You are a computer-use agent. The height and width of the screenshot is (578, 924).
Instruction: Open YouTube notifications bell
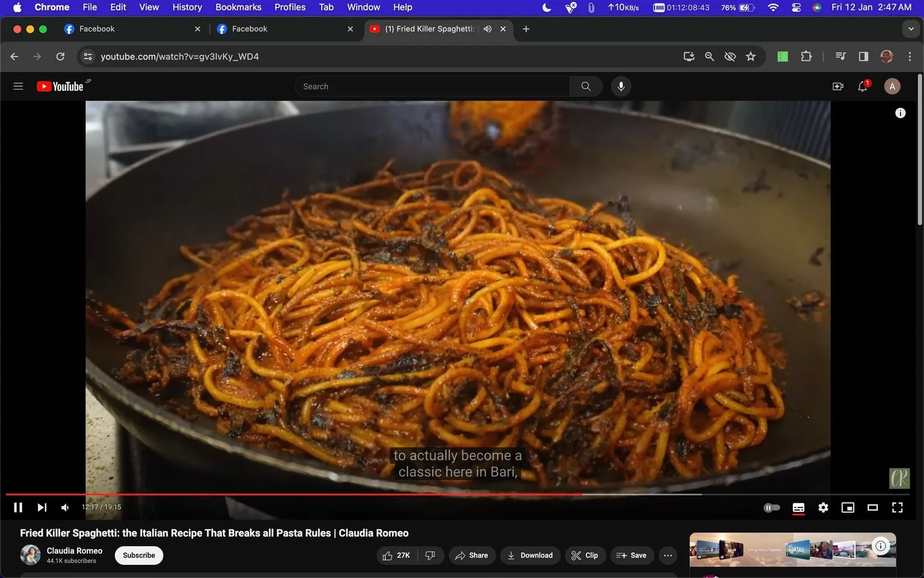863,86
